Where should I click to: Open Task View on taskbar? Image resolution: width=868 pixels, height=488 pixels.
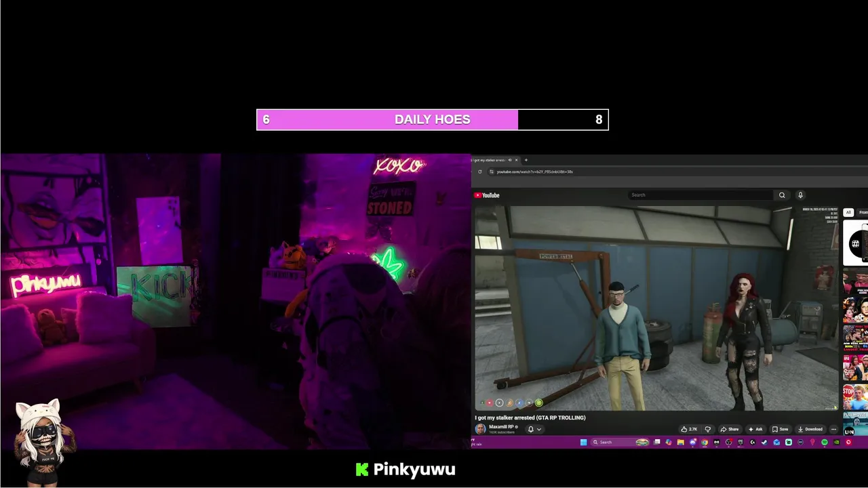(656, 442)
